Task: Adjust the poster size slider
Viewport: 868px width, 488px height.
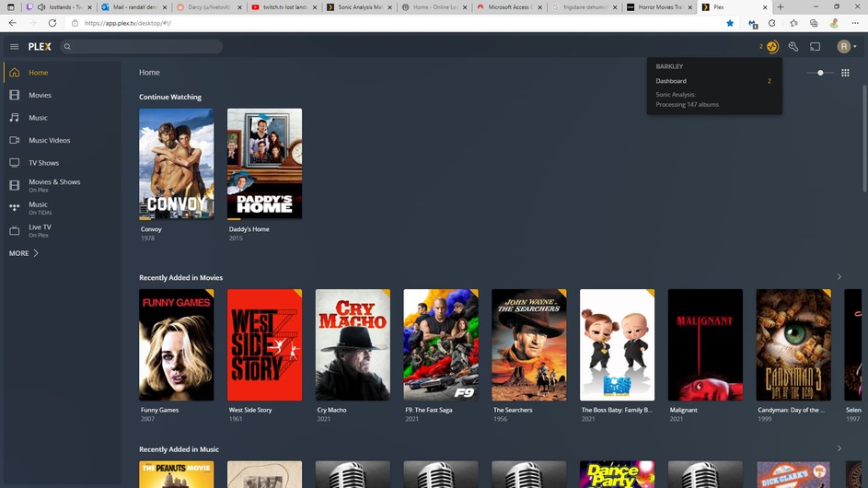Action: (x=820, y=73)
